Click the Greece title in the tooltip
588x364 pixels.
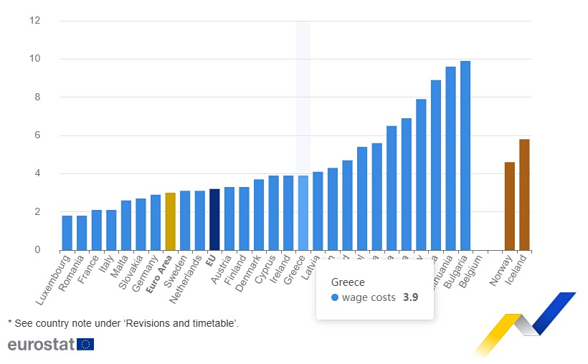[348, 282]
